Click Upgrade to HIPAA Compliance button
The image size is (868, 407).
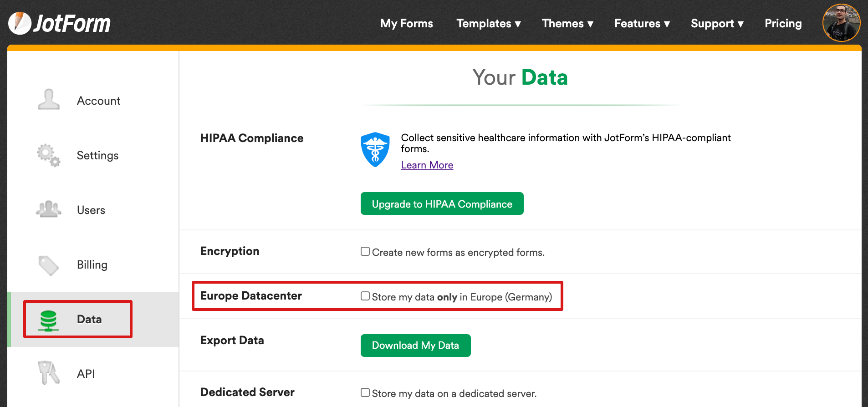tap(442, 204)
